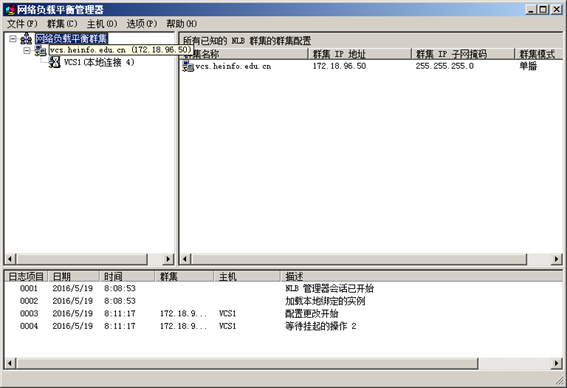Click the cluster icon in the tree
The image size is (567, 388).
coord(40,51)
